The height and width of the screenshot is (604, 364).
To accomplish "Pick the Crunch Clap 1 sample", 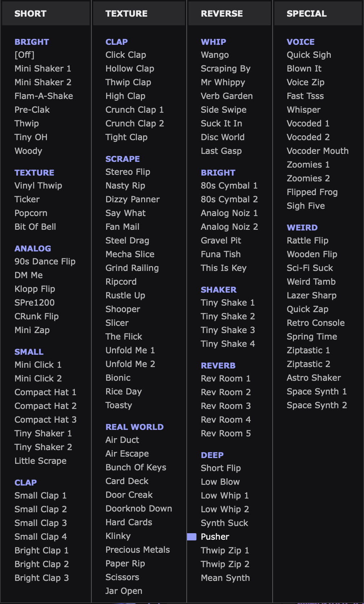I will (134, 110).
